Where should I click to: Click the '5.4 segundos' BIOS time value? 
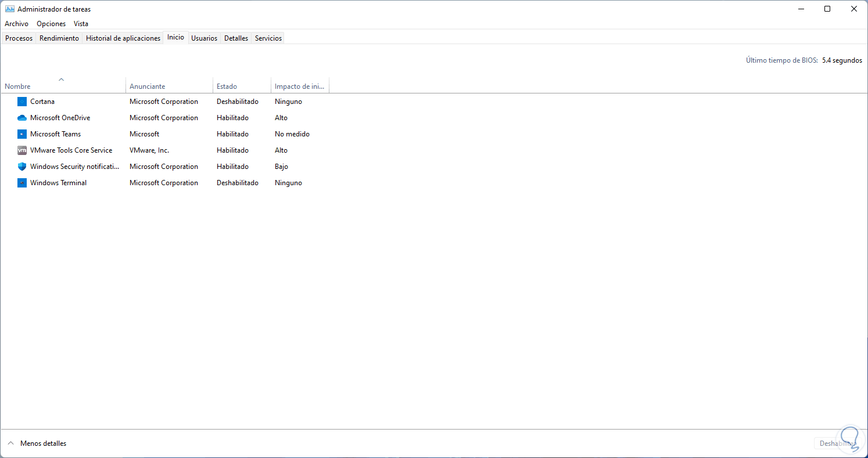[842, 60]
